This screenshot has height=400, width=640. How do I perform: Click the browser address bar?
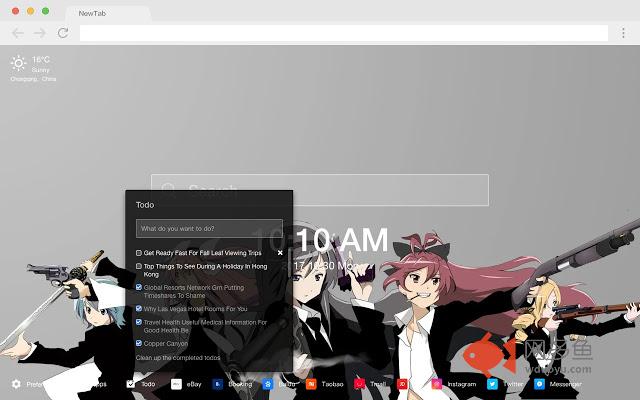[x=344, y=33]
